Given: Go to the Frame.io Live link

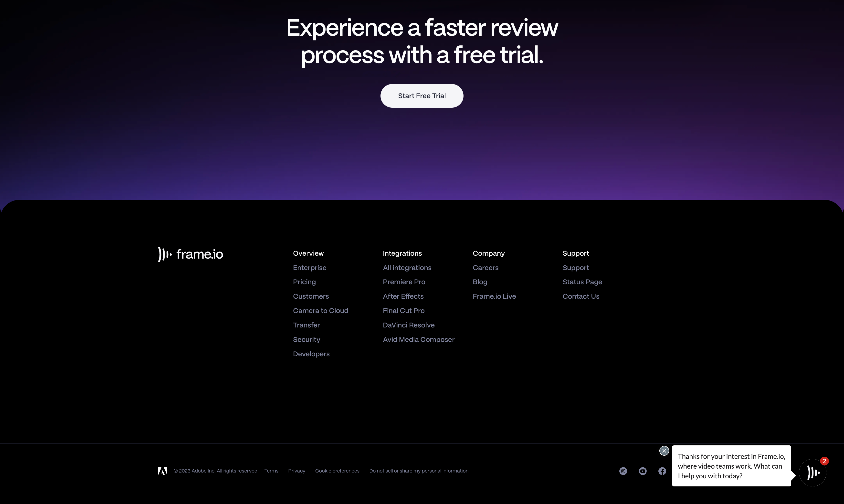Looking at the screenshot, I should coord(494,296).
